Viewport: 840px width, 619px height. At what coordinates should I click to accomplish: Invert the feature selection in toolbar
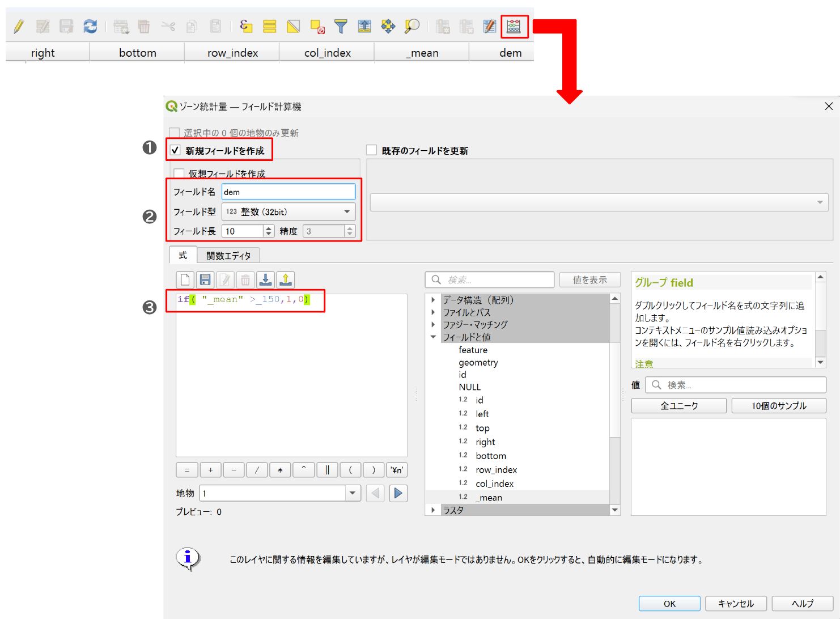294,26
